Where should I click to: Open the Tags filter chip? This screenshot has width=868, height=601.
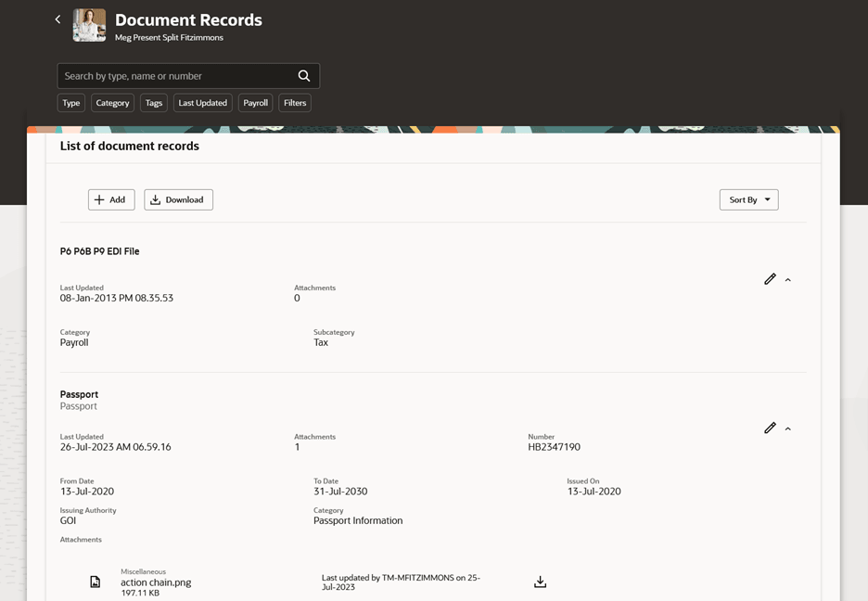(x=154, y=103)
